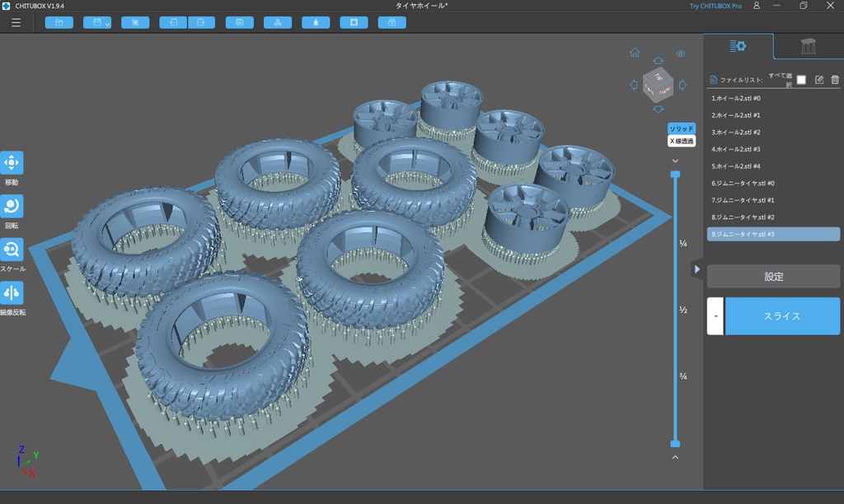Select the Mirror (鏡像反転) tool
The width and height of the screenshot is (844, 504).
click(x=12, y=293)
